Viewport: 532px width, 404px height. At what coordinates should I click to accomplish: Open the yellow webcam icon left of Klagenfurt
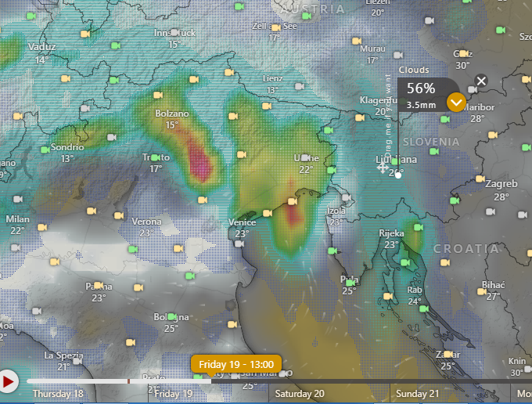(360, 117)
